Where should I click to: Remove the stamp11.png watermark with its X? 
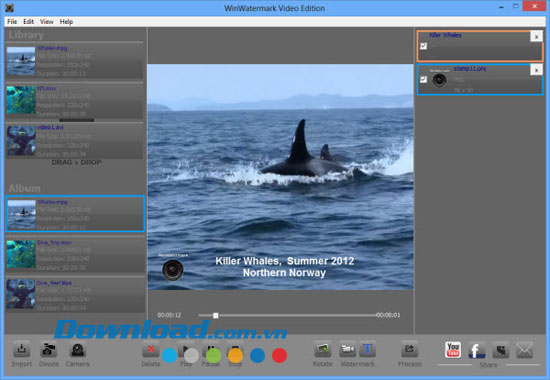tap(536, 70)
